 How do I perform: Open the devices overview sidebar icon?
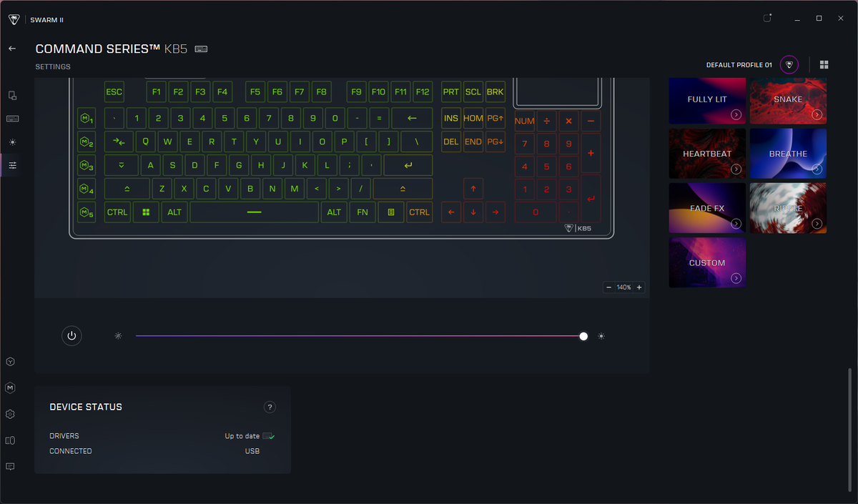(x=11, y=95)
